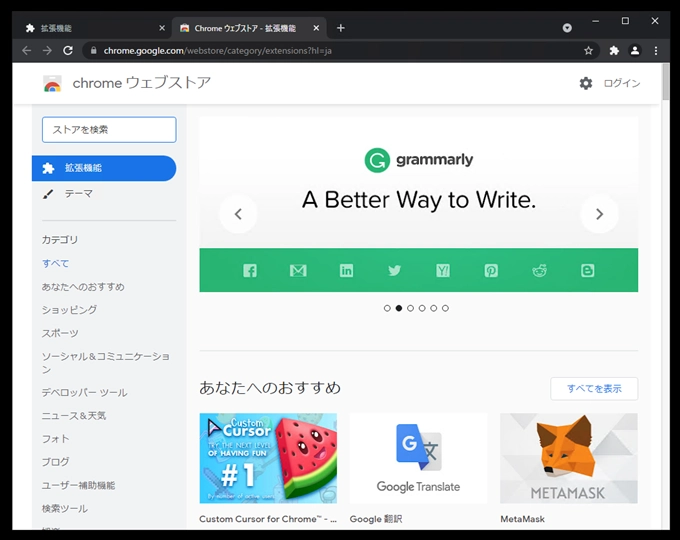Click the すべてを表示 button

[594, 389]
